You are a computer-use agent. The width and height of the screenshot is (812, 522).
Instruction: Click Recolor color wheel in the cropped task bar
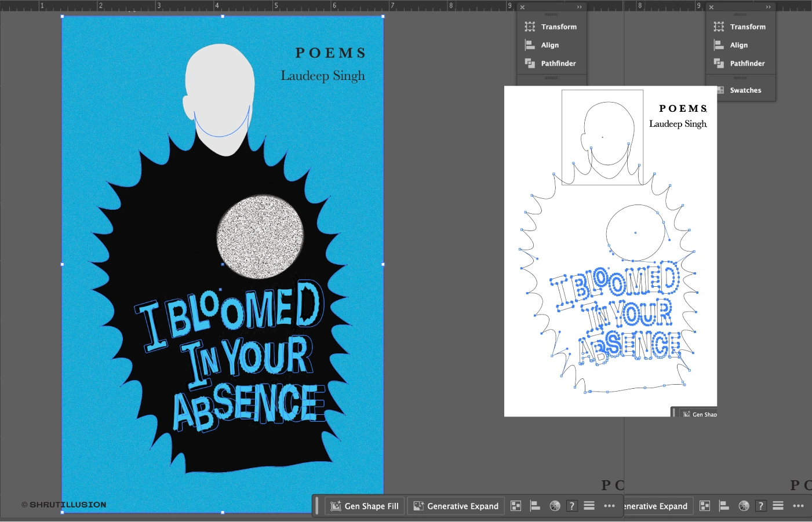tap(744, 506)
